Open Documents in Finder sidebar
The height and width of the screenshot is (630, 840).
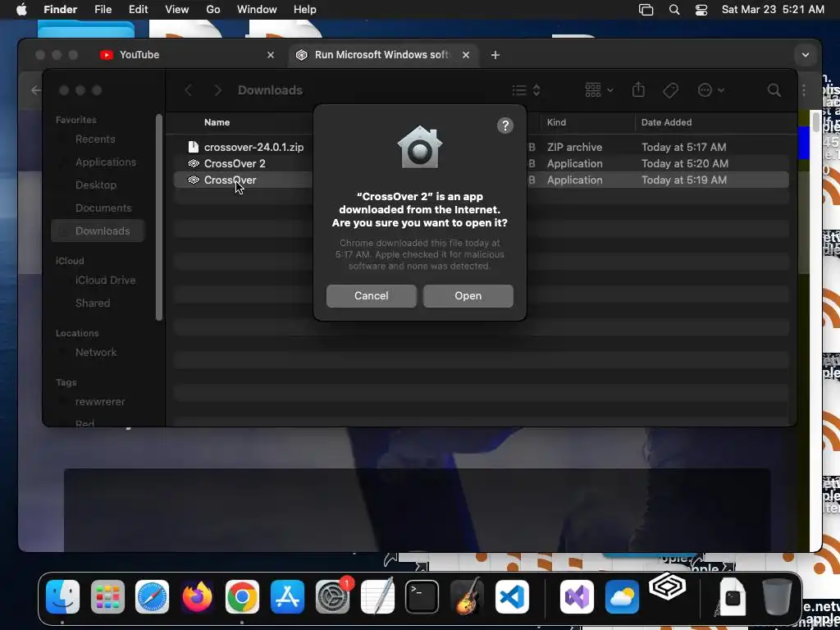pos(103,208)
